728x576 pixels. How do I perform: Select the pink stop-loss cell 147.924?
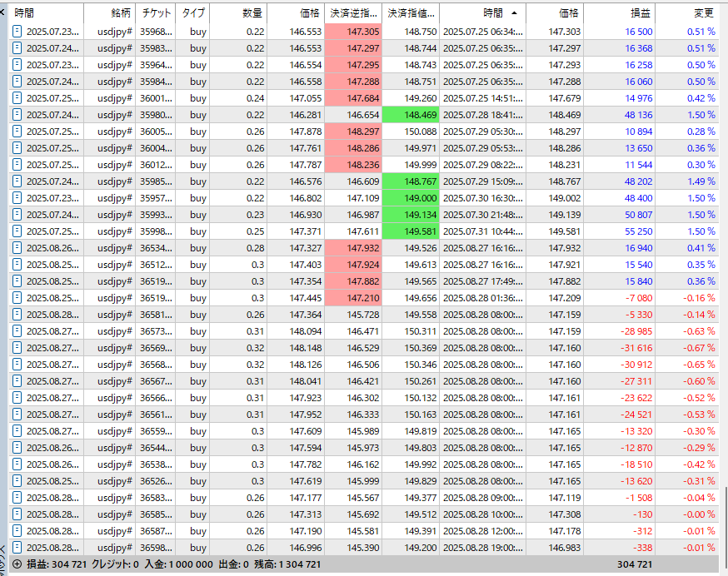[x=353, y=265]
